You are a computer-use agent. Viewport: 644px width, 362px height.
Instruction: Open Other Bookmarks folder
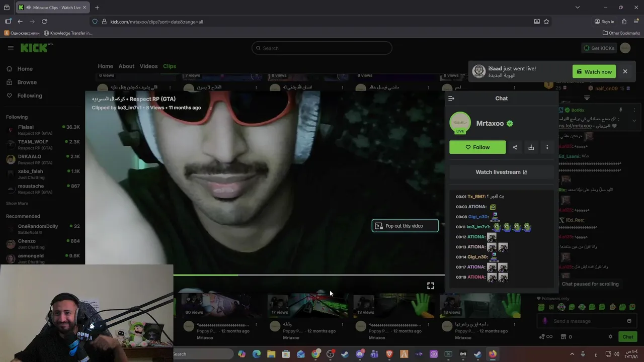click(x=621, y=33)
